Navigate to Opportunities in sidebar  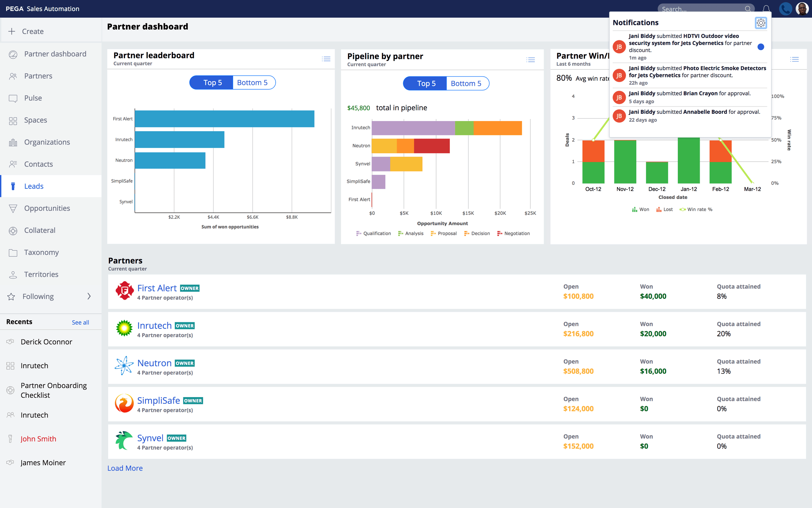47,208
